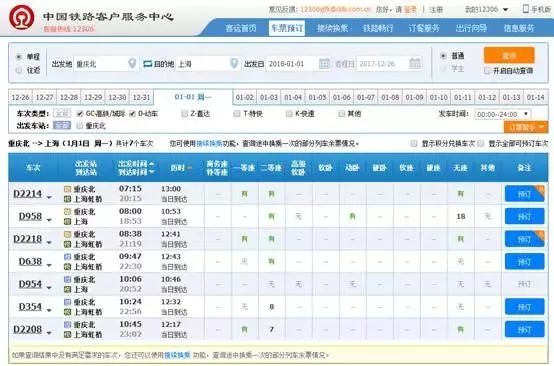The width and height of the screenshot is (554, 366).
Task: Sort by duration column header
Action: click(x=181, y=168)
